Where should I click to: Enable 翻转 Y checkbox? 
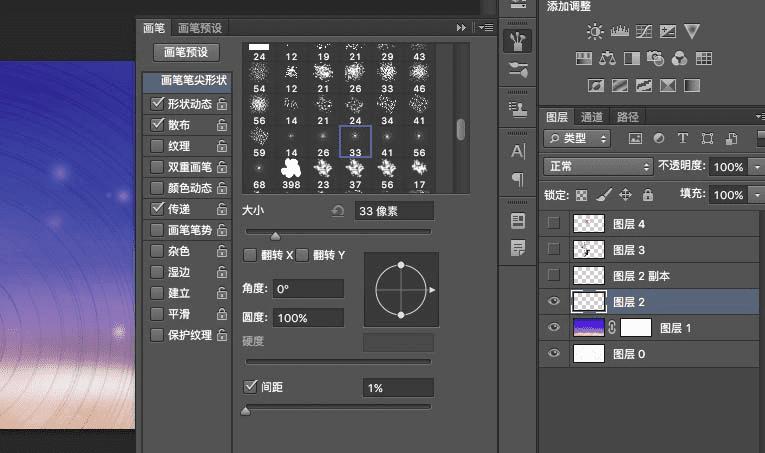click(302, 255)
